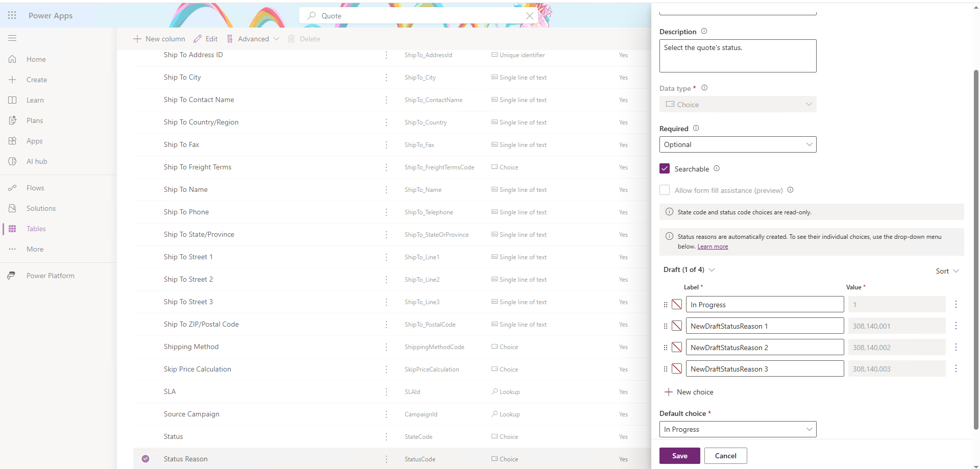
Task: Open row menu for Shipping Method
Action: 386,347
